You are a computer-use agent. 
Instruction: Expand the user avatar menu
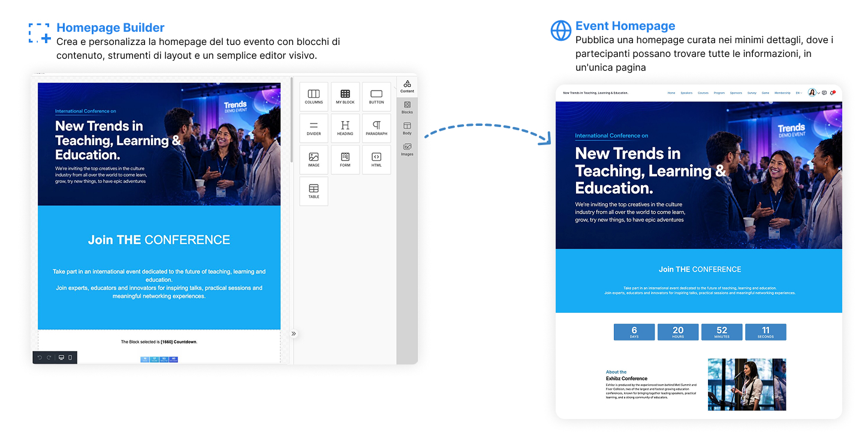click(813, 92)
